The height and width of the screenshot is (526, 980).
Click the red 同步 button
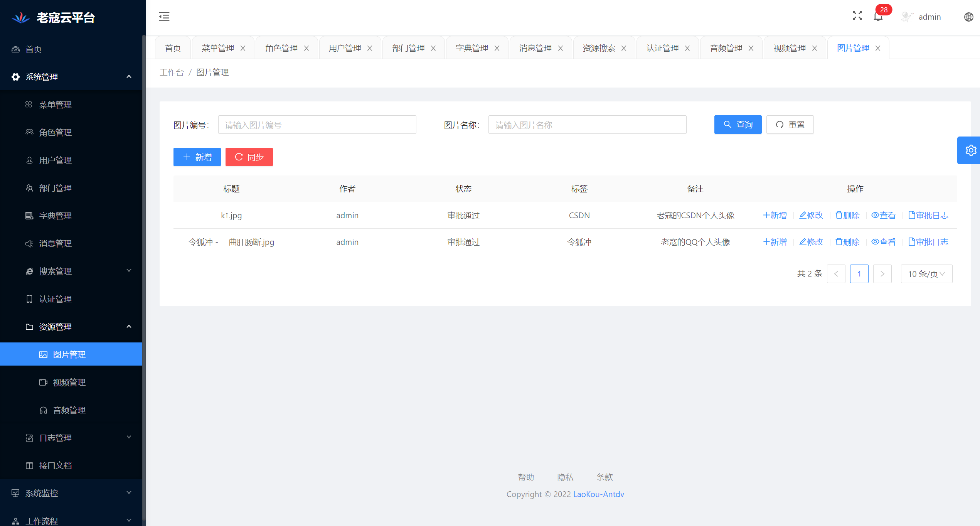249,157
